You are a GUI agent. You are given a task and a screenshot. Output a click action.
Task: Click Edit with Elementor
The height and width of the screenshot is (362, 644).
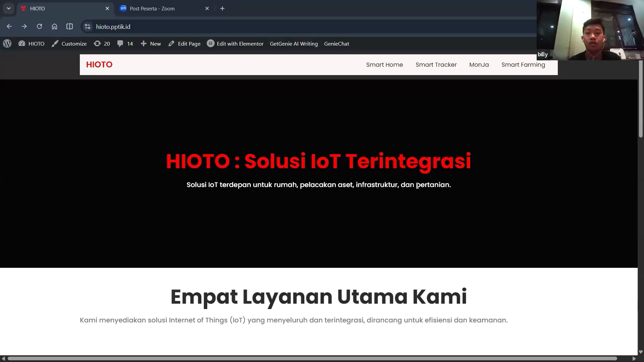pos(235,44)
